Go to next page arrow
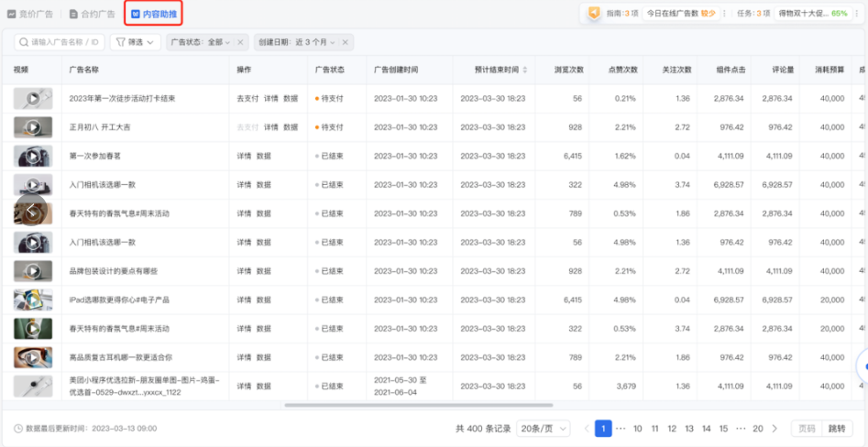This screenshot has height=447, width=868. coord(775,428)
